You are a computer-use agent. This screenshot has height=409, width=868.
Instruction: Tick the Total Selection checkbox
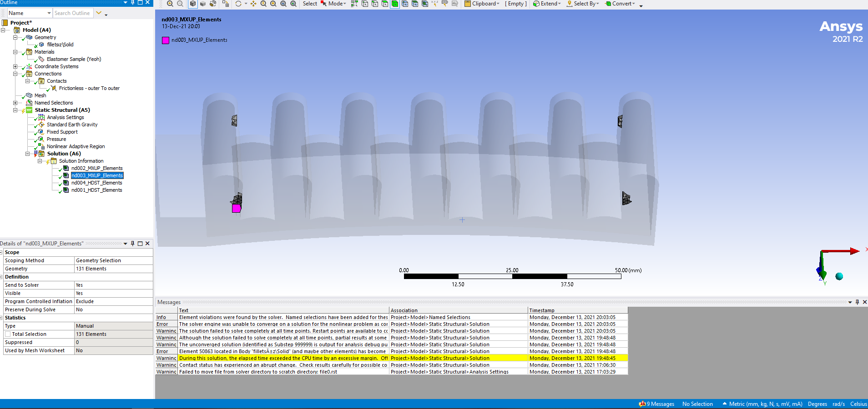[x=8, y=334]
